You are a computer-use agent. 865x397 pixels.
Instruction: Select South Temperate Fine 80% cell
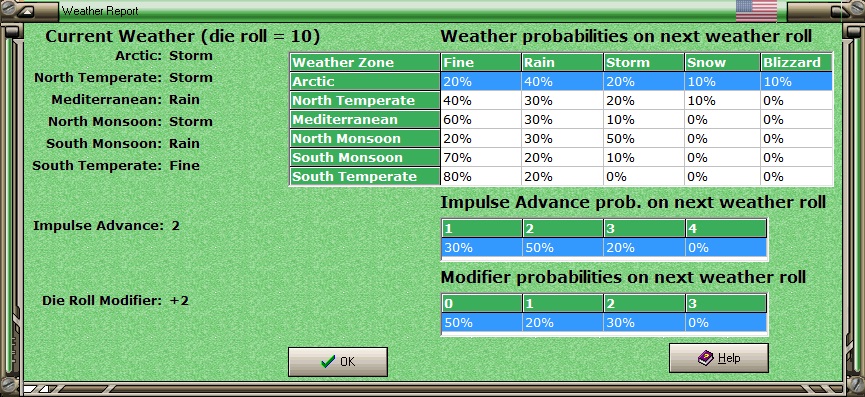(x=481, y=176)
